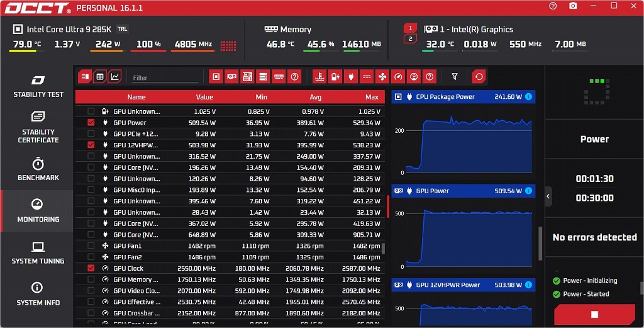Toggle the temperature sensor type filter

(319, 76)
